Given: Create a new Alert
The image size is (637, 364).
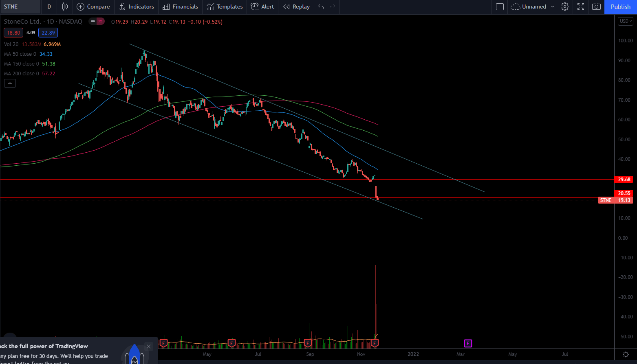Looking at the screenshot, I should [x=262, y=7].
